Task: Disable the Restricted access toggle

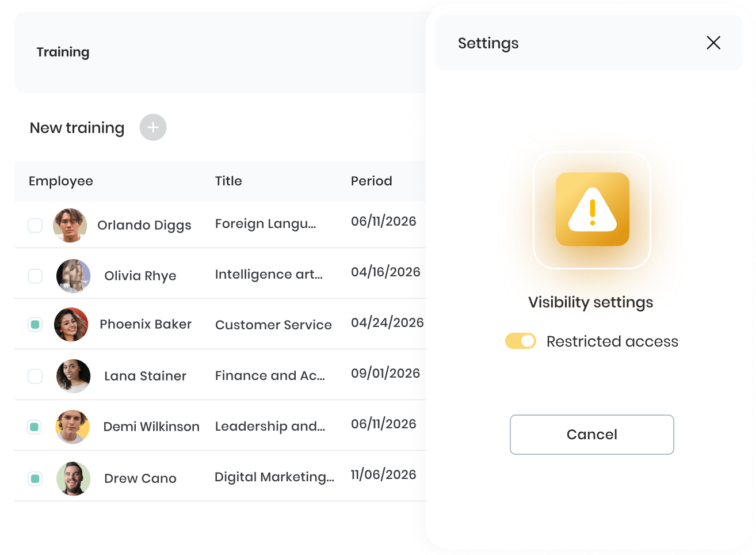Action: [x=521, y=341]
